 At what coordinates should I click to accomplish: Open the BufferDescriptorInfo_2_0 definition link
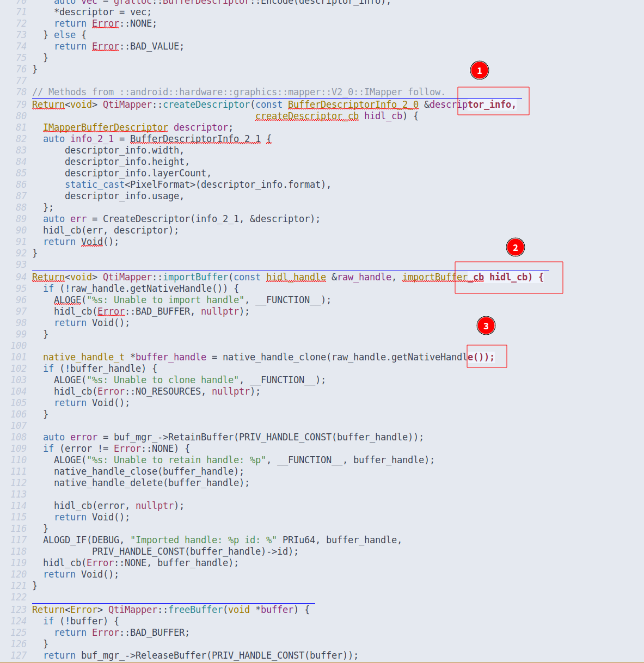tap(353, 104)
